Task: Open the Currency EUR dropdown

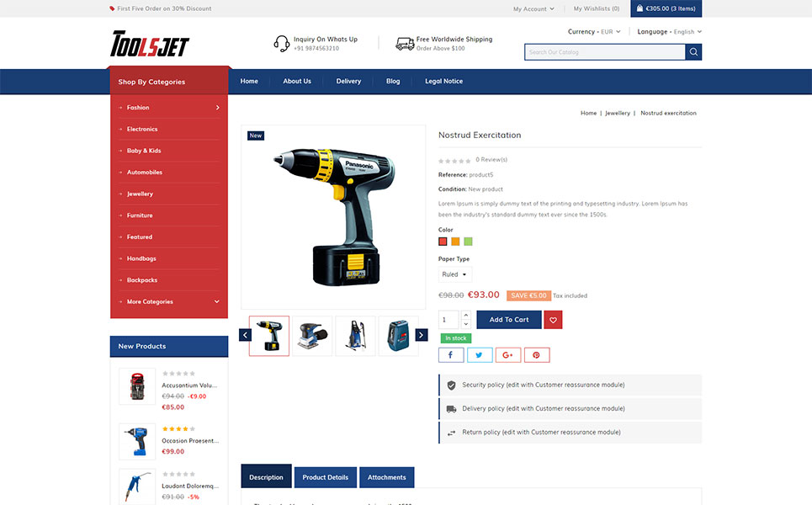Action: (594, 32)
